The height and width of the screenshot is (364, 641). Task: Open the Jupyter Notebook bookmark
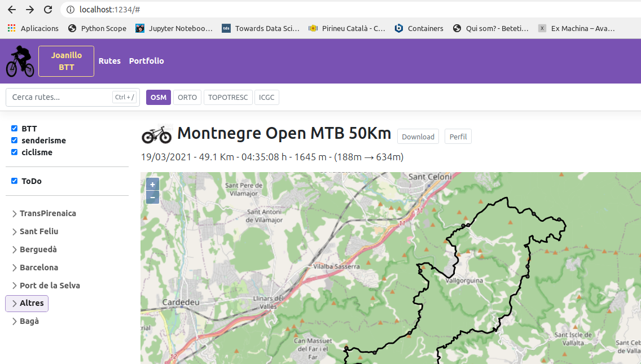click(x=174, y=28)
